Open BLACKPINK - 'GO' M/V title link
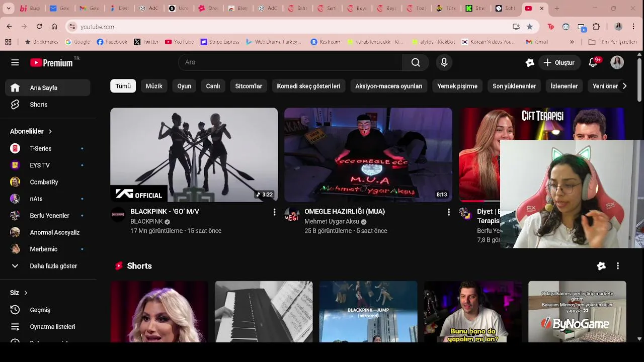This screenshot has width=644, height=362. click(x=165, y=212)
